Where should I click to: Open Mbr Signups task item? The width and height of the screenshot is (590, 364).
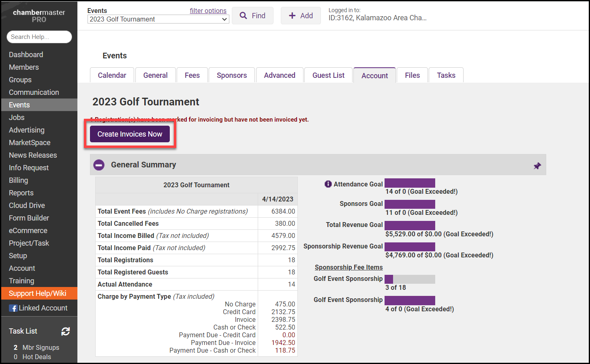[41, 347]
